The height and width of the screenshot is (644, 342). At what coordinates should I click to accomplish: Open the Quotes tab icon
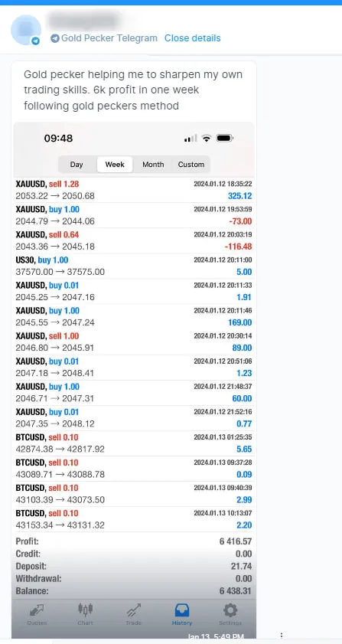click(x=37, y=610)
